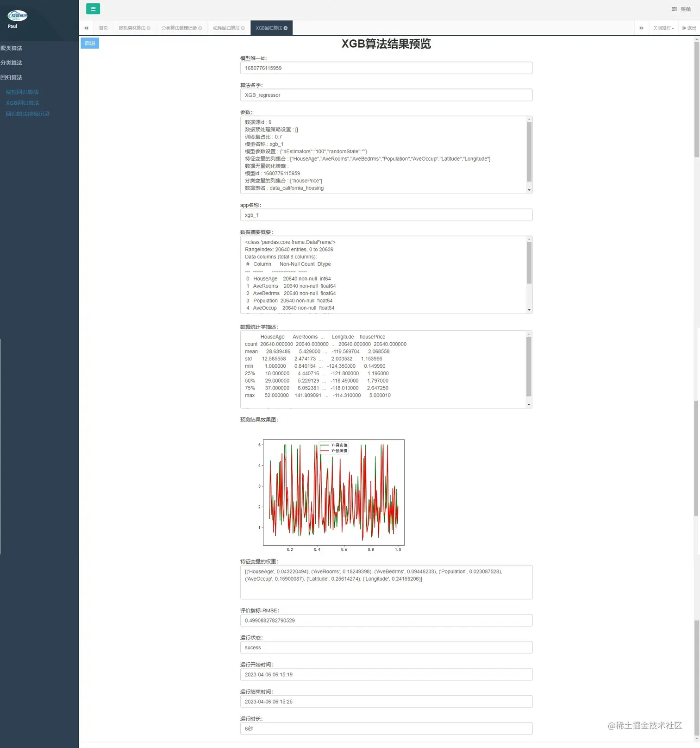Viewport: 700px width, 748px height.
Task: Click the app名称 field showing xgb_1
Action: click(x=386, y=215)
